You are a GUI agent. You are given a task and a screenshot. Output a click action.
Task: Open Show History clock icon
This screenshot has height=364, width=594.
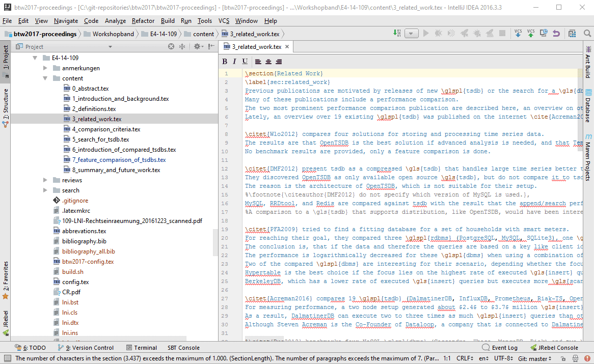pos(544,33)
